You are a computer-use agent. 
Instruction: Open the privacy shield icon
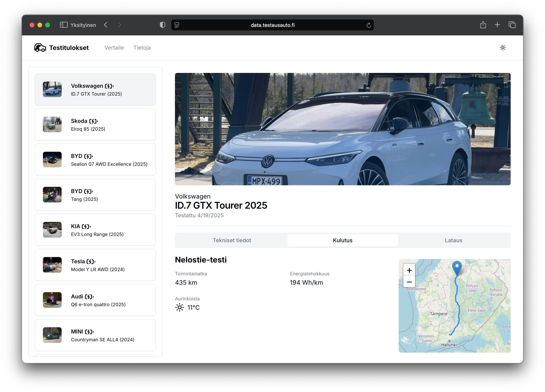[x=163, y=25]
